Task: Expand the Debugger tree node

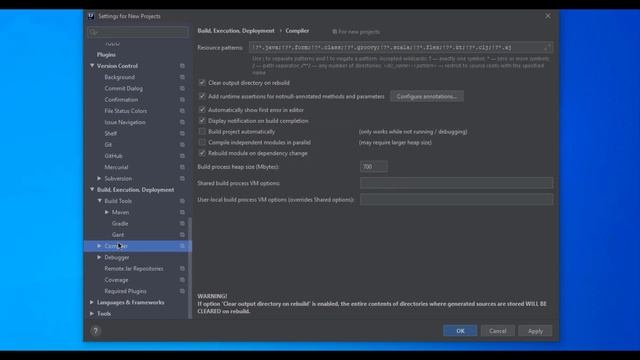Action: (99, 258)
